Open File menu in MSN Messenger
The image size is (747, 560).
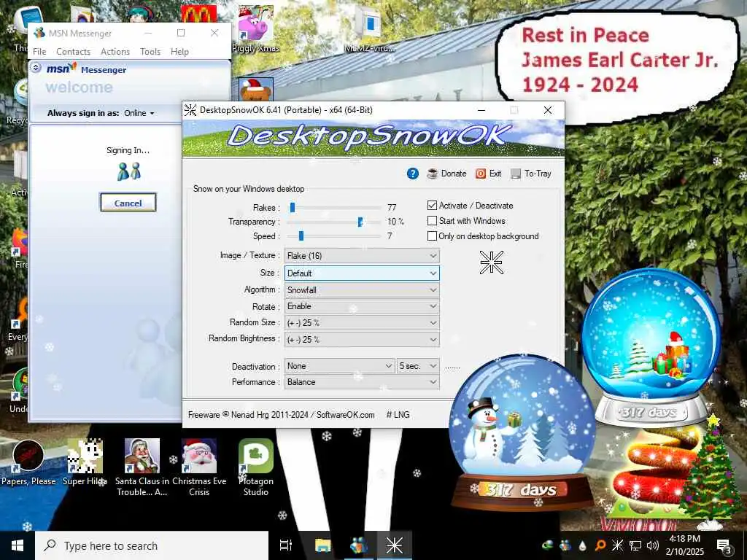(39, 52)
